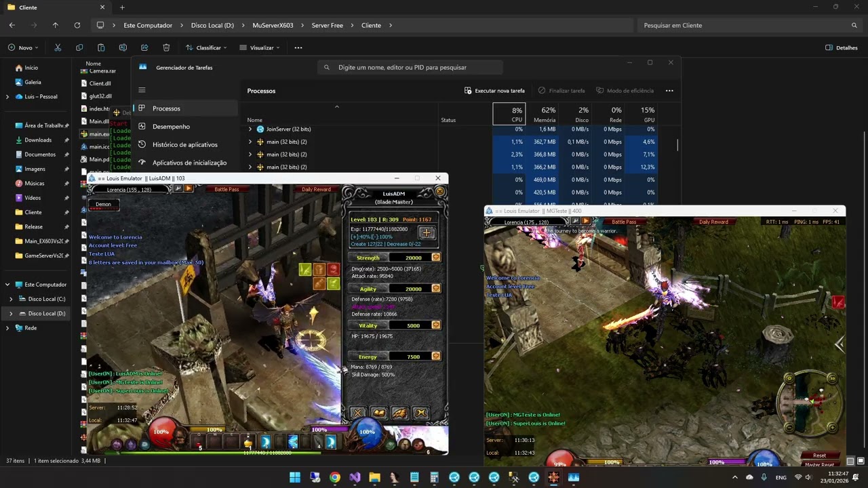Open Histórico de aplicativos tab
The height and width of the screenshot is (488, 868).
tap(186, 144)
